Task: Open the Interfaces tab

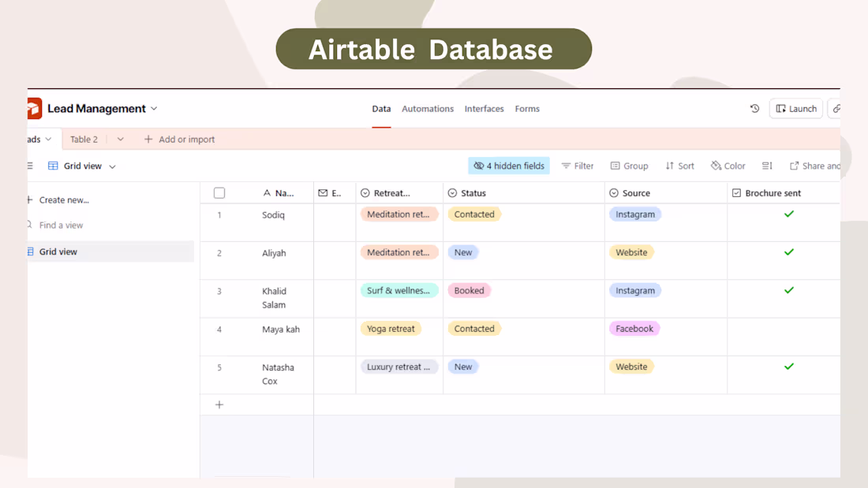Action: click(x=484, y=109)
